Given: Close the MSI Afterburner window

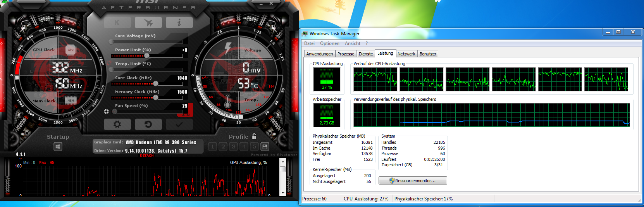Looking at the screenshot, I should pyautogui.click(x=271, y=3).
